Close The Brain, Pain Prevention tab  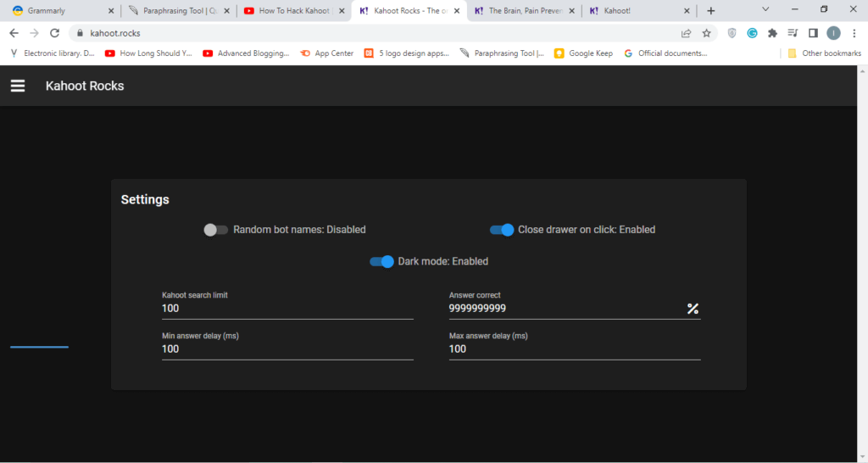[572, 10]
